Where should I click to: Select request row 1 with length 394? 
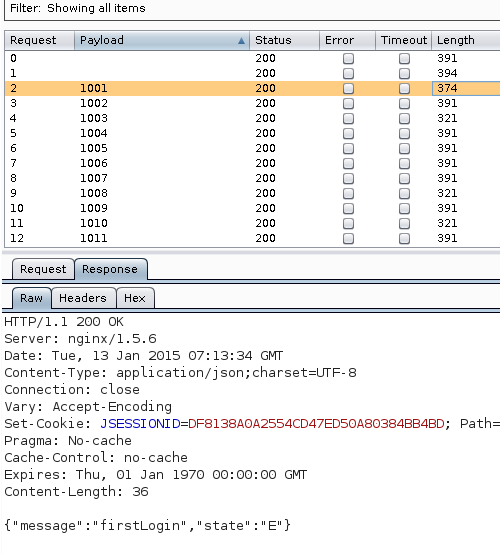[252, 73]
